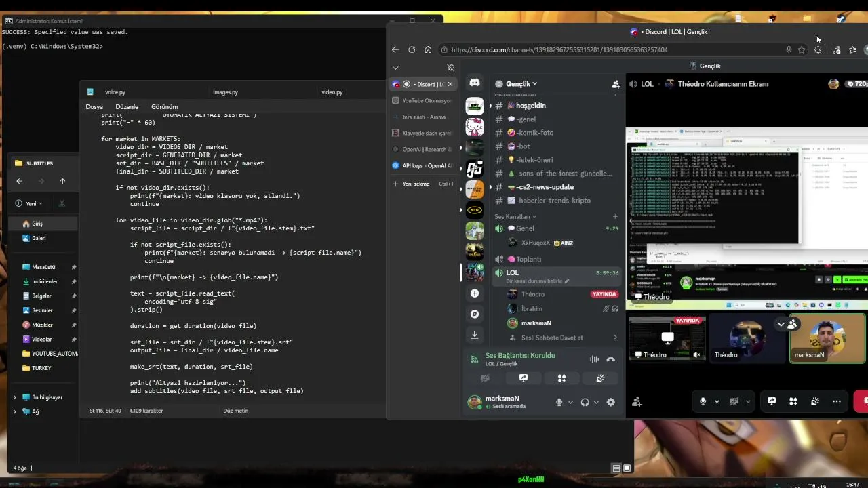
Task: Add a server with the plus icon
Action: tap(475, 293)
